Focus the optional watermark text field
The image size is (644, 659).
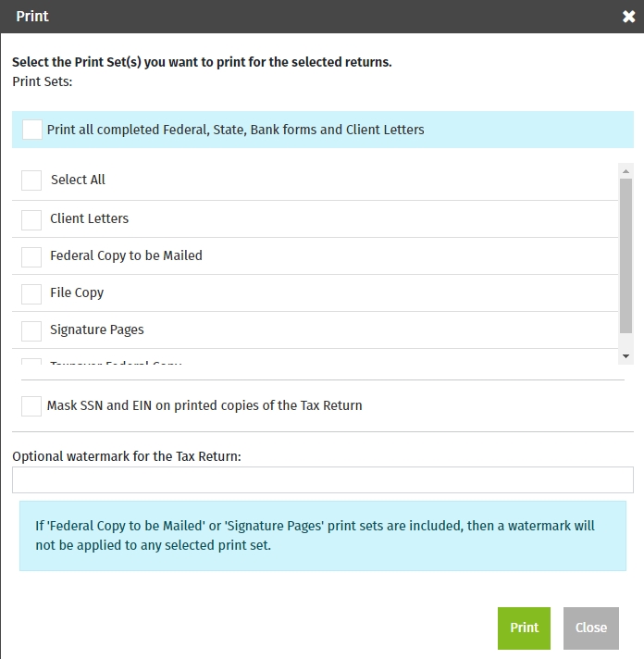(322, 479)
